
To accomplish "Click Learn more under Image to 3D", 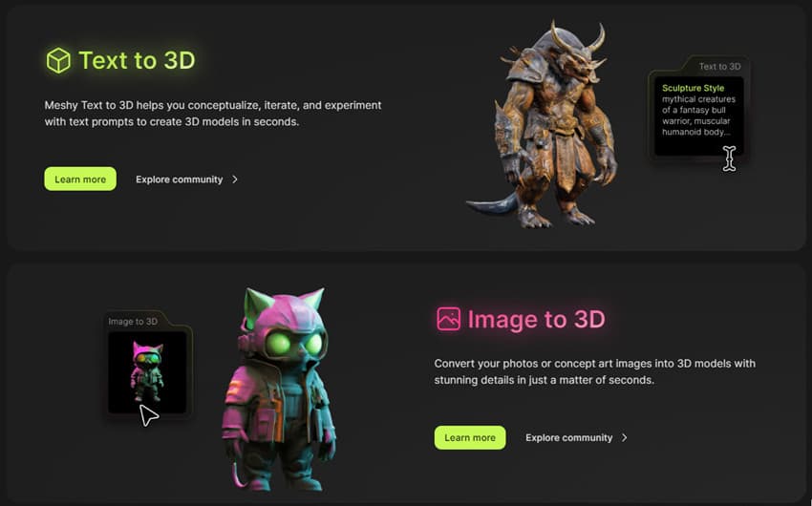I will tap(470, 437).
